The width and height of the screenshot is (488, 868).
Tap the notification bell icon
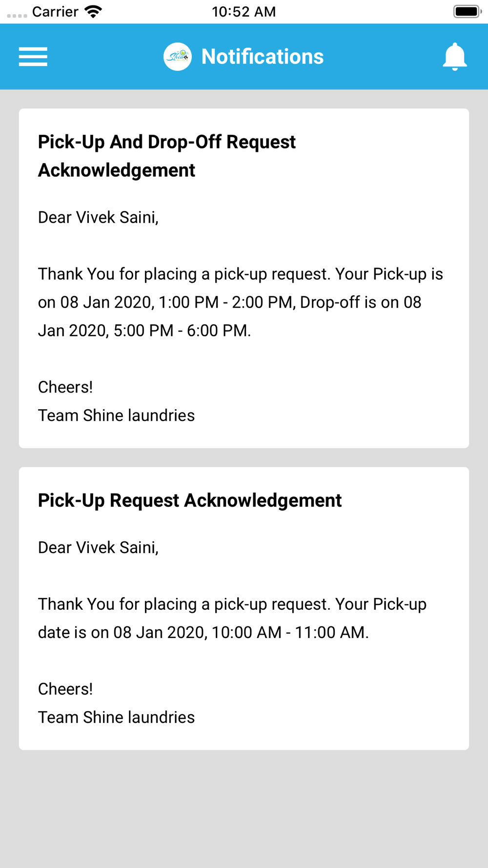[454, 57]
